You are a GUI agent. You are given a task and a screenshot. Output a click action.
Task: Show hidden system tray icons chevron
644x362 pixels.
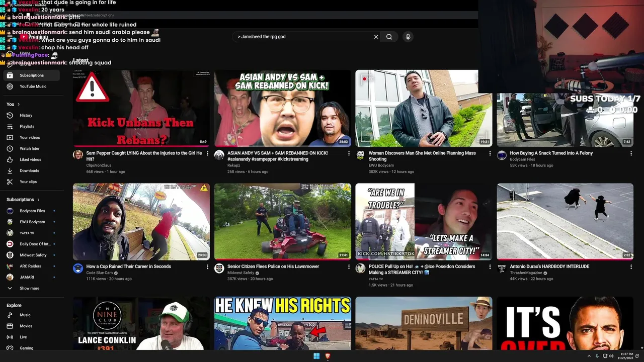pyautogui.click(x=589, y=356)
